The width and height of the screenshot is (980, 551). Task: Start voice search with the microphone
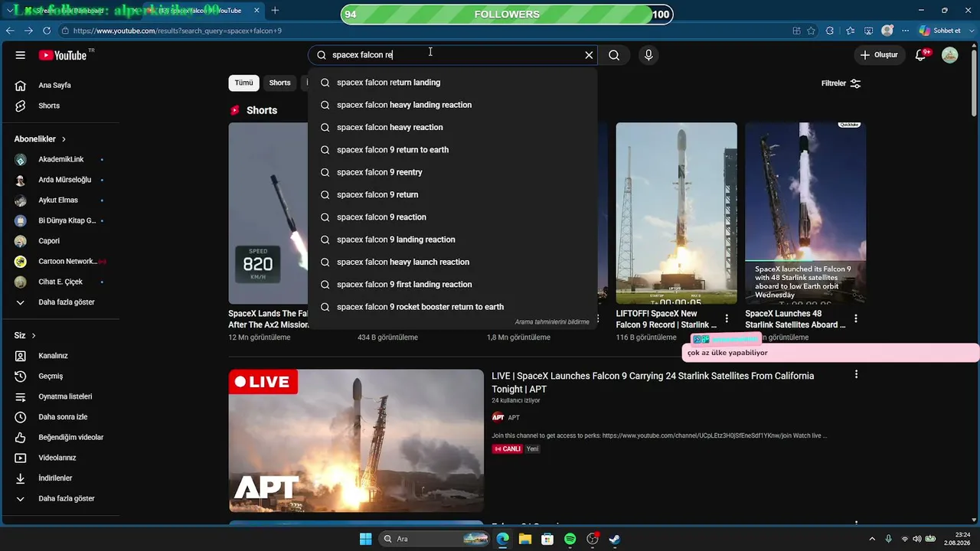pyautogui.click(x=648, y=55)
